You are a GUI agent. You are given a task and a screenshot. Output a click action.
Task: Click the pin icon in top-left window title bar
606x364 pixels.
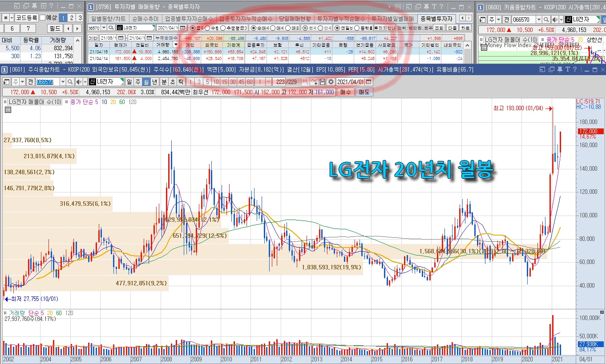point(34,6)
